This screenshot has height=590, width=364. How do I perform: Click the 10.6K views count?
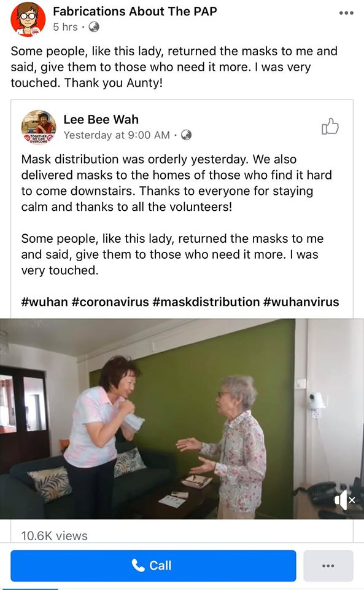pyautogui.click(x=55, y=536)
